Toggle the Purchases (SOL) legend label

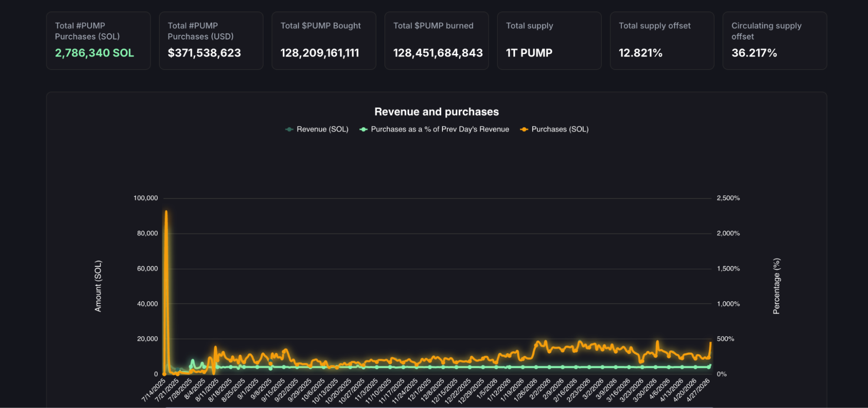tap(560, 129)
